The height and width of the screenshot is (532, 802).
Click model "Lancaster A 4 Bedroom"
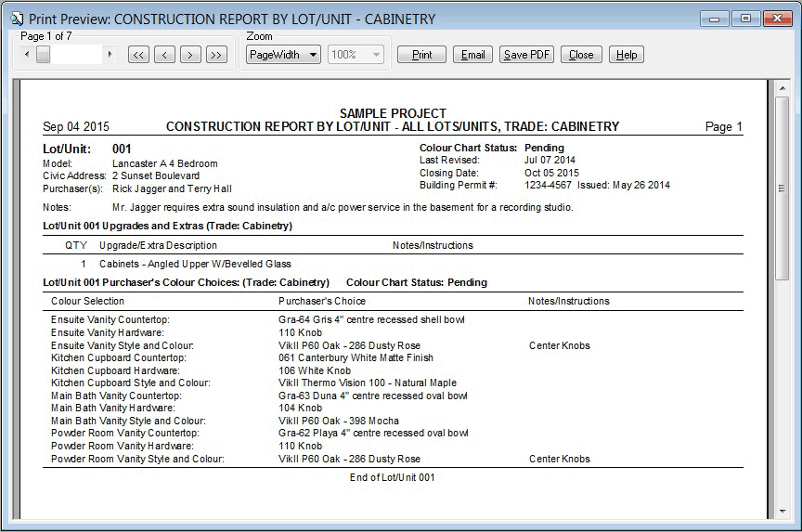point(165,163)
